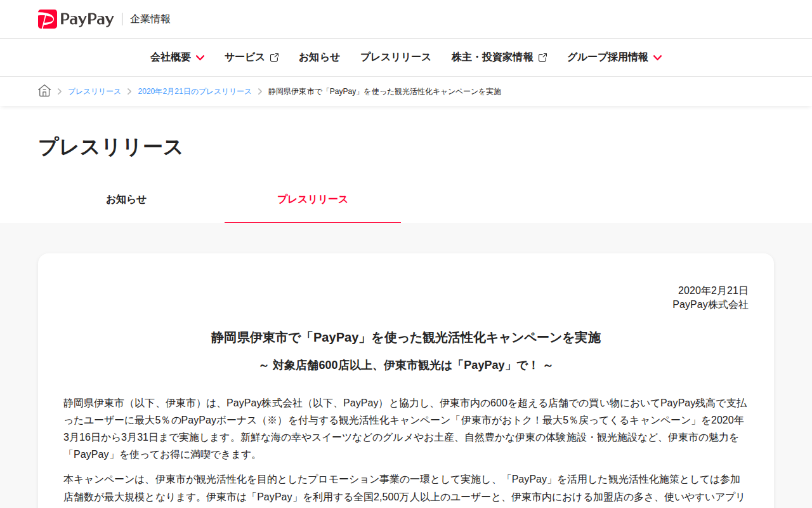The height and width of the screenshot is (508, 812).
Task: Select current page breadcrumb 静岡県伊東市で…
Action: 384,91
